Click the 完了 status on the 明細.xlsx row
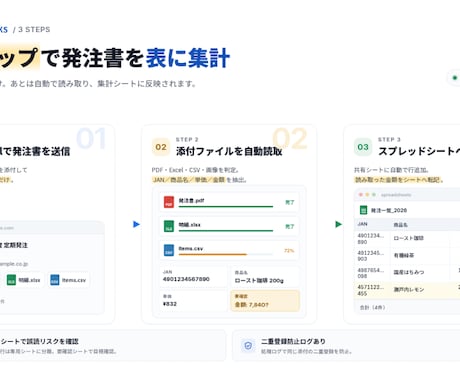 (290, 226)
